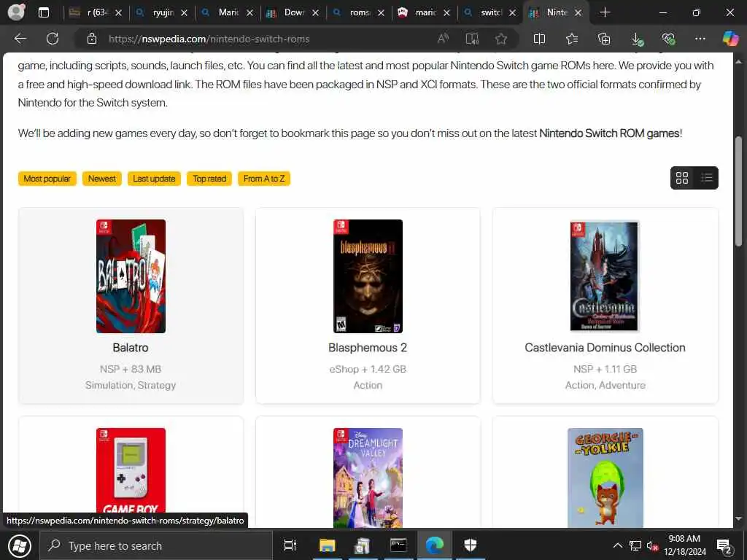Screen dimensions: 747x560
Task: Show hidden system tray icons
Action: [617, 545]
